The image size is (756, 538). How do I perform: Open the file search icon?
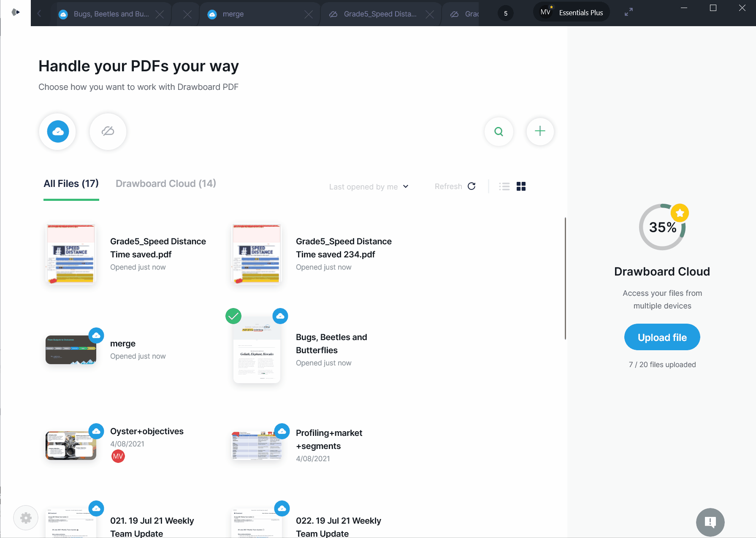click(499, 132)
